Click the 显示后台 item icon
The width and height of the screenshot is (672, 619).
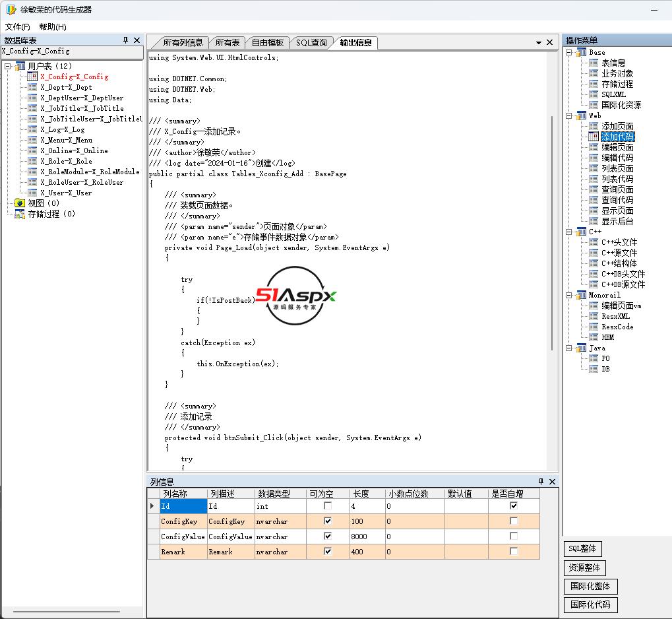click(594, 221)
